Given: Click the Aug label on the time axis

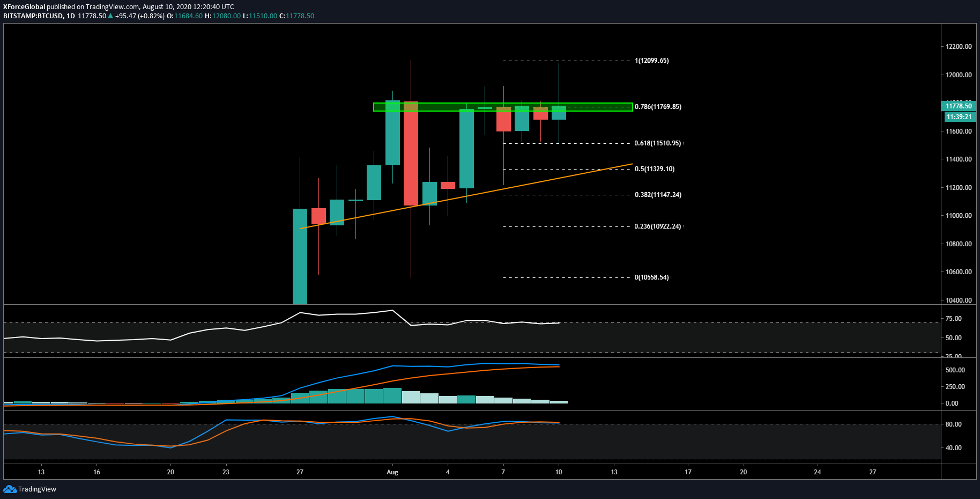Looking at the screenshot, I should tap(392, 472).
